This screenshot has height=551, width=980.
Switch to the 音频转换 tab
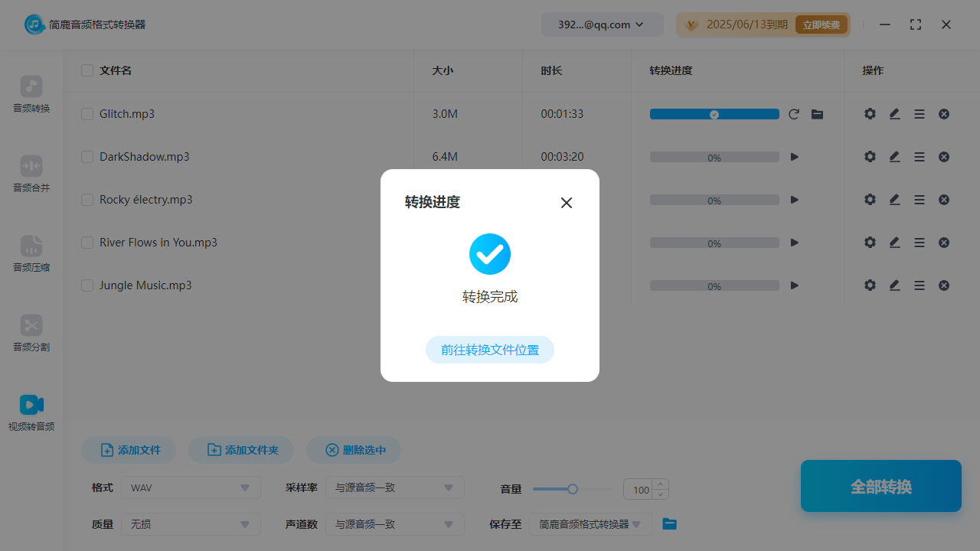click(x=31, y=94)
